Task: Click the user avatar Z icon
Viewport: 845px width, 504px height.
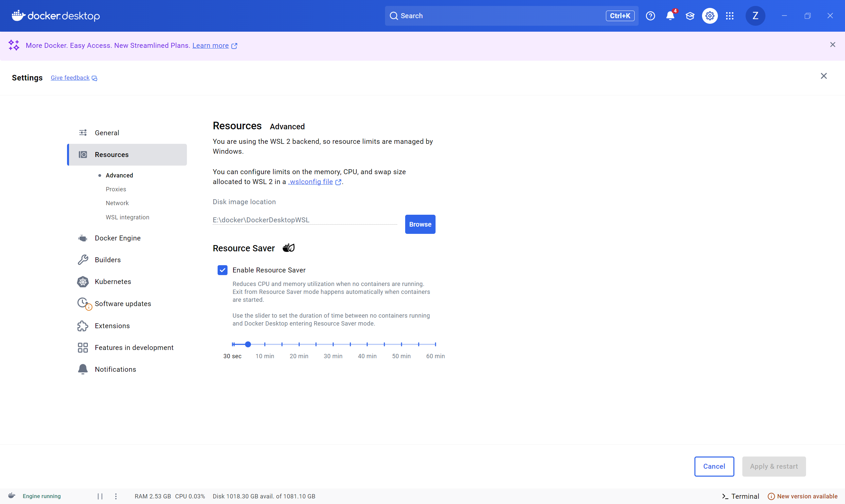Action: [755, 16]
